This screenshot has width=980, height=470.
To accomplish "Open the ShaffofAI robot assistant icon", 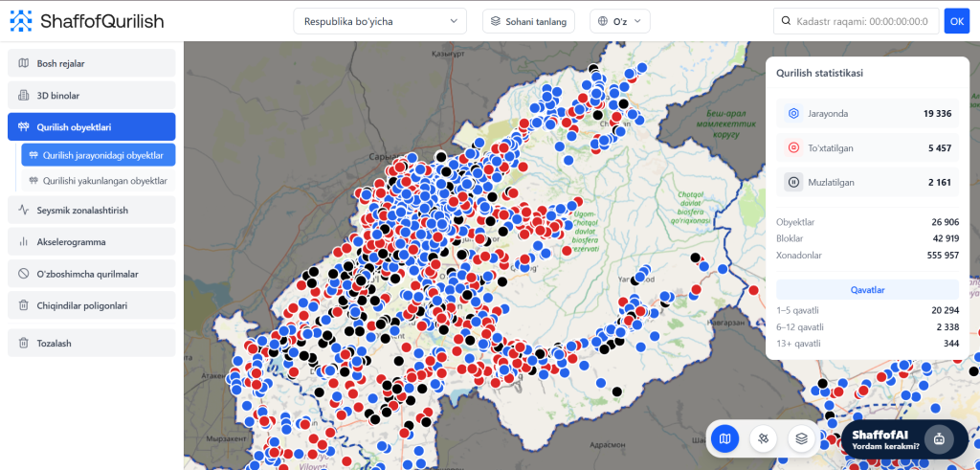I will tap(938, 439).
